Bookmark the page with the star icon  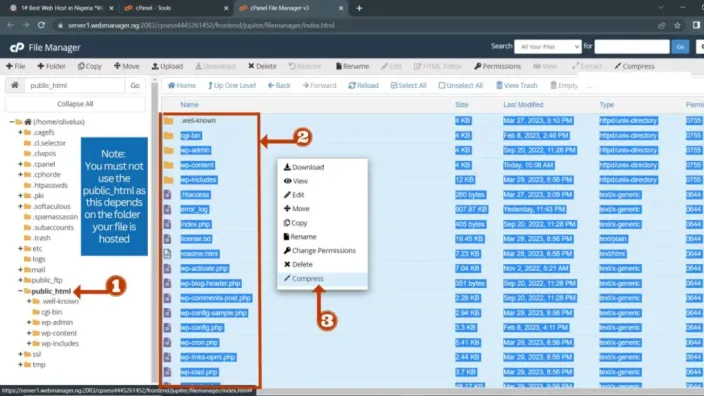click(x=677, y=25)
